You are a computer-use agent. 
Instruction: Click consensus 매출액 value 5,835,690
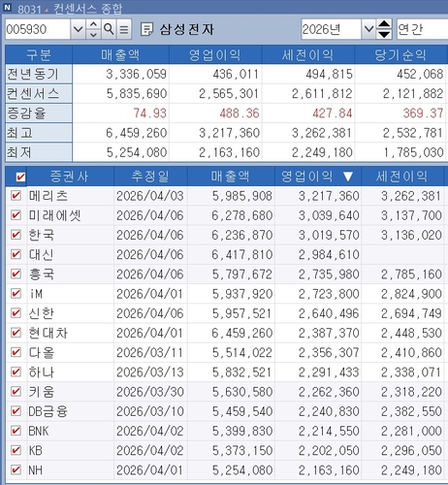137,94
